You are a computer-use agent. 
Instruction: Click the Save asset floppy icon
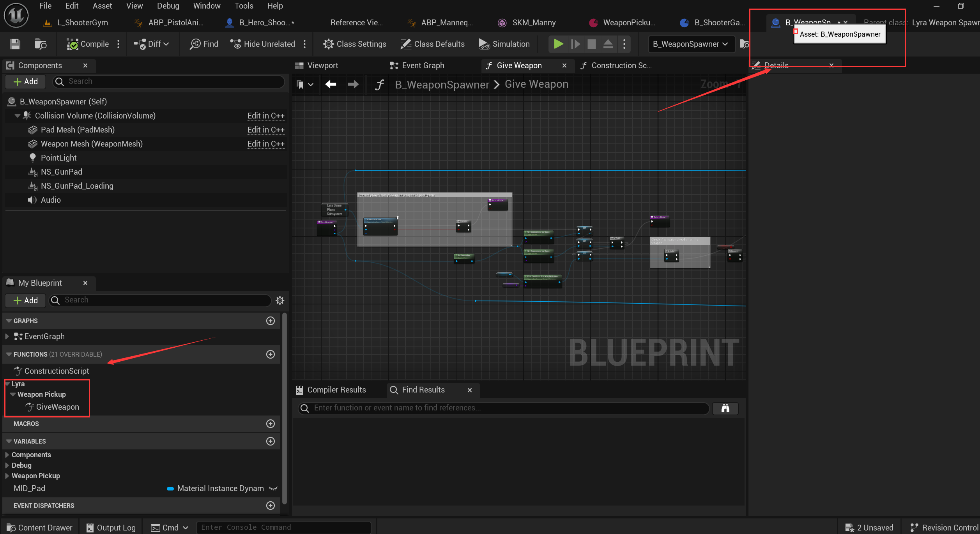(15, 44)
